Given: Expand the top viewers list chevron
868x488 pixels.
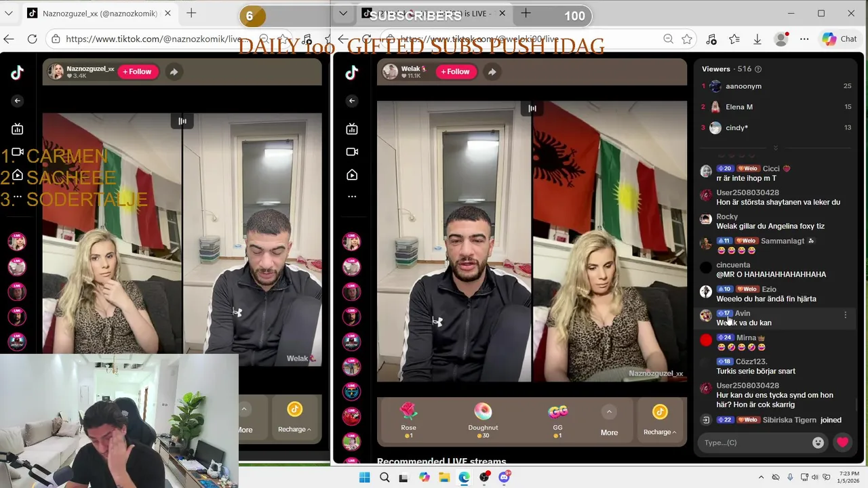Looking at the screenshot, I should click(x=775, y=147).
